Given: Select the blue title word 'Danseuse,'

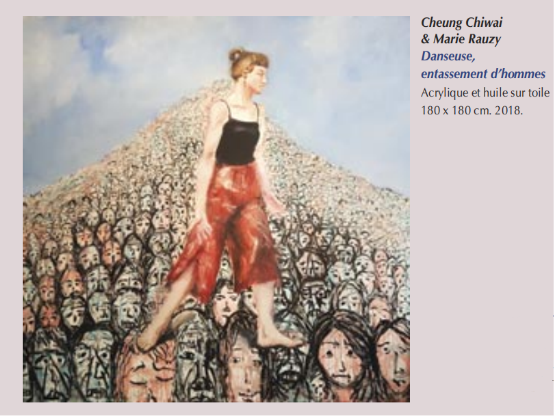Looking at the screenshot, I should [448, 57].
